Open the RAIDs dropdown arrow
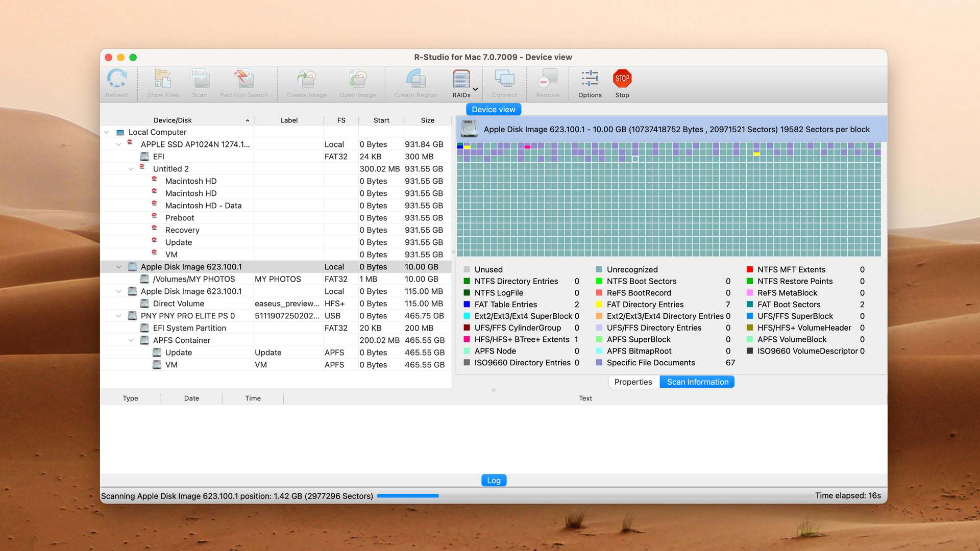Screen dimensions: 980x551 click(476, 89)
